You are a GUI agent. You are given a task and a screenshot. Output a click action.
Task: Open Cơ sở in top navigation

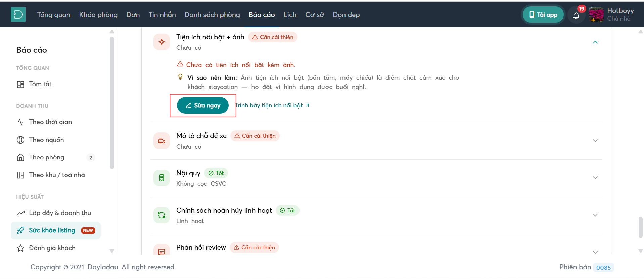click(x=315, y=15)
